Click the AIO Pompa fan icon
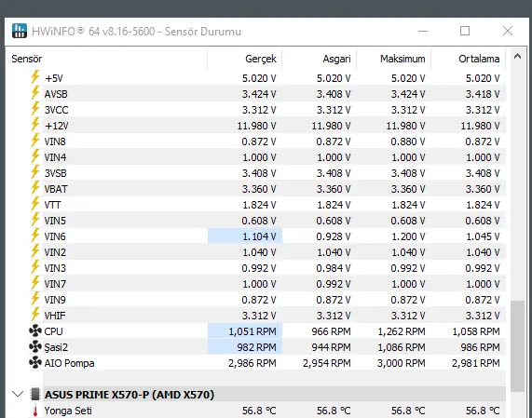This screenshot has width=532, height=418. tap(35, 363)
